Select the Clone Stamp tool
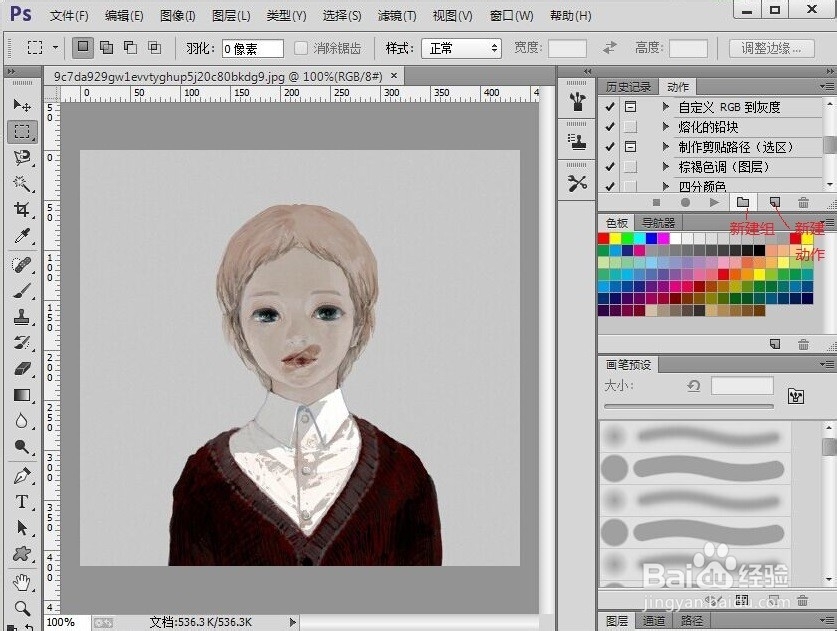The image size is (837, 631). pyautogui.click(x=22, y=317)
